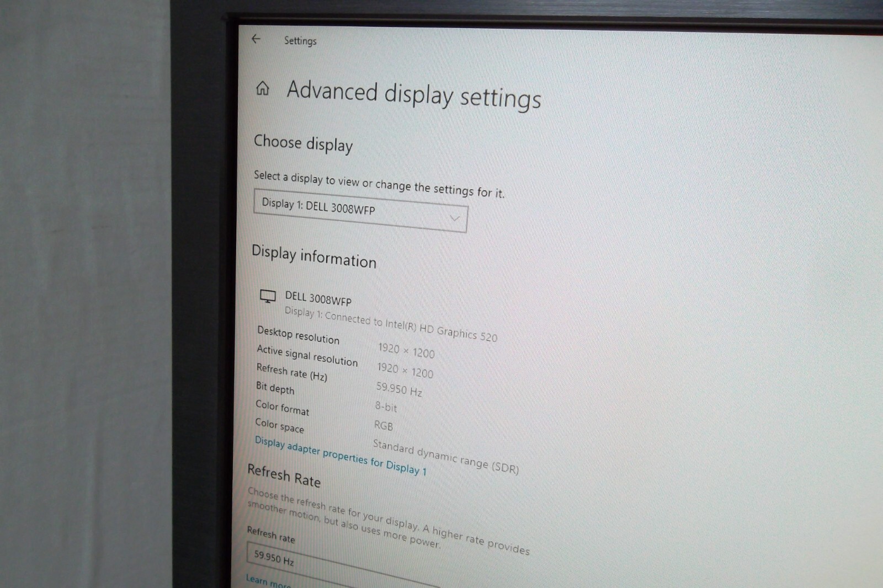
Task: Click the Refresh Rate section heading
Action: click(284, 475)
